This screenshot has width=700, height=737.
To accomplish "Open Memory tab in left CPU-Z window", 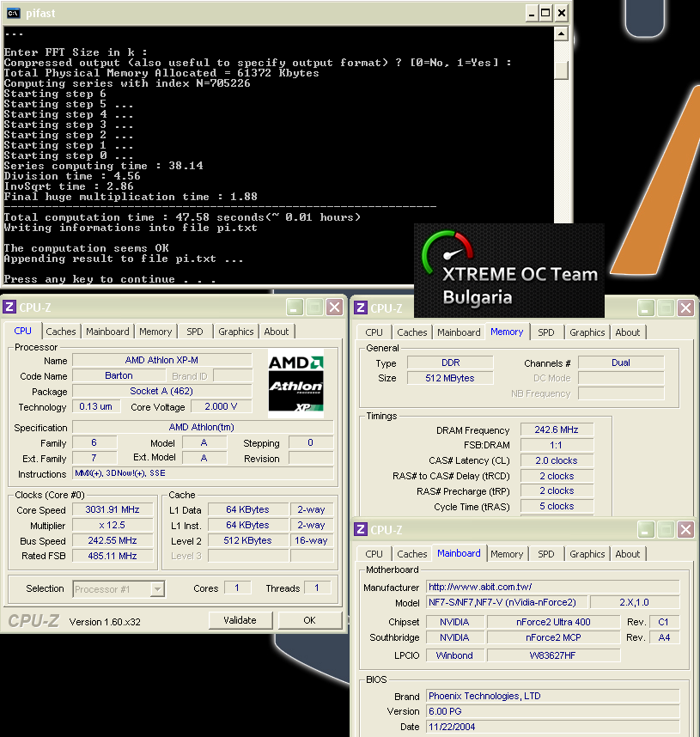I will point(155,332).
